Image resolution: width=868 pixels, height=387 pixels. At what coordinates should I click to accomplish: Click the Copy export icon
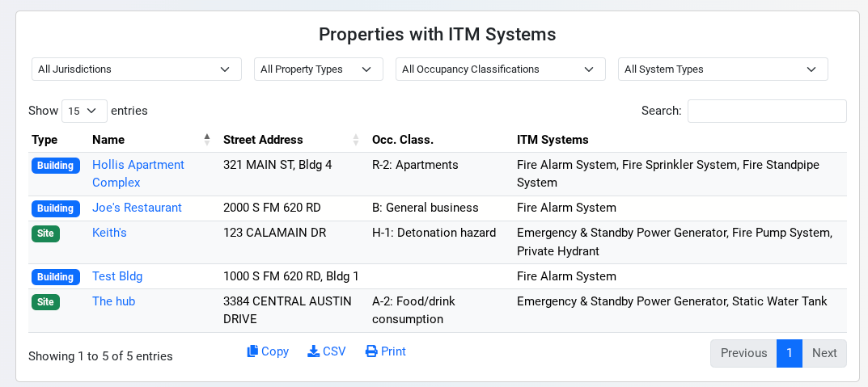pos(253,351)
